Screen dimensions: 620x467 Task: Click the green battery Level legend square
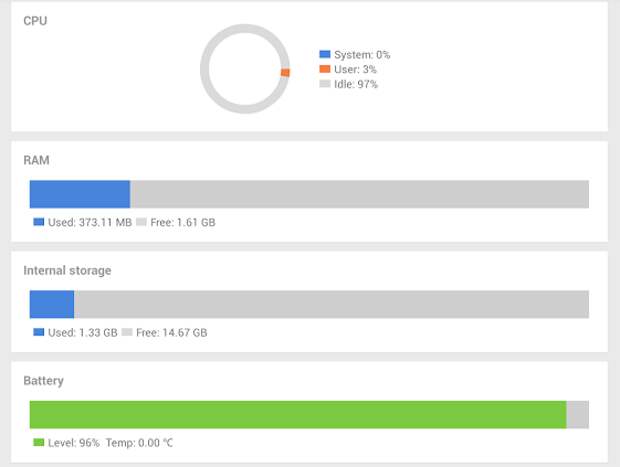[39, 442]
